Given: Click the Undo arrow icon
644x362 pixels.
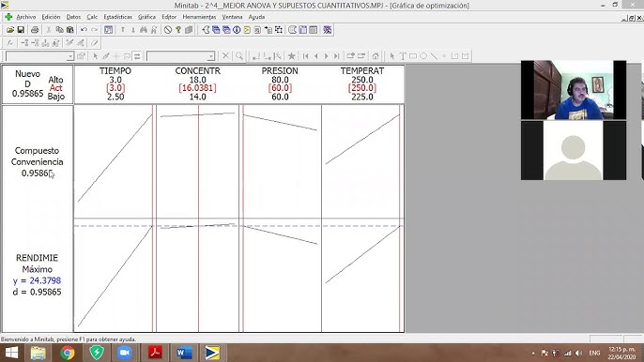Looking at the screenshot, I should pyautogui.click(x=84, y=30).
